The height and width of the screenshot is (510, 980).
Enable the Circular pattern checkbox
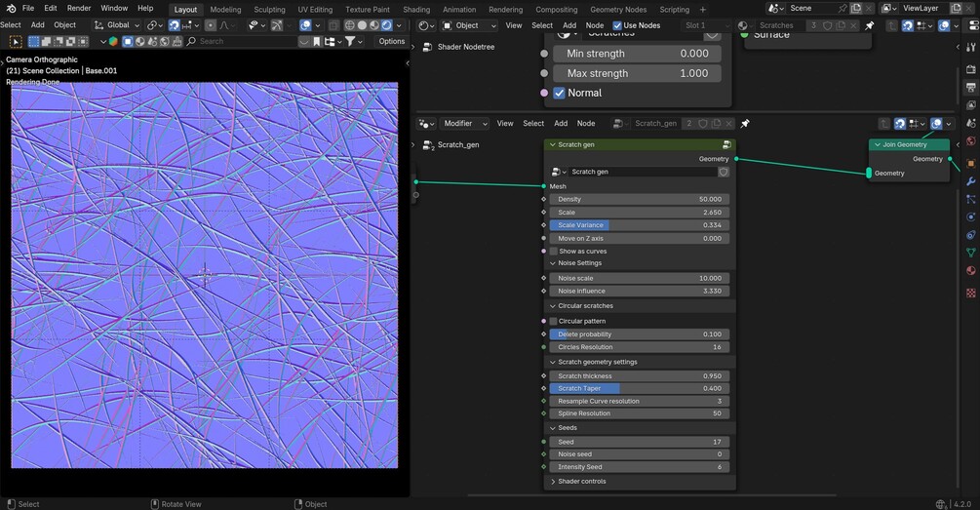pyautogui.click(x=554, y=321)
